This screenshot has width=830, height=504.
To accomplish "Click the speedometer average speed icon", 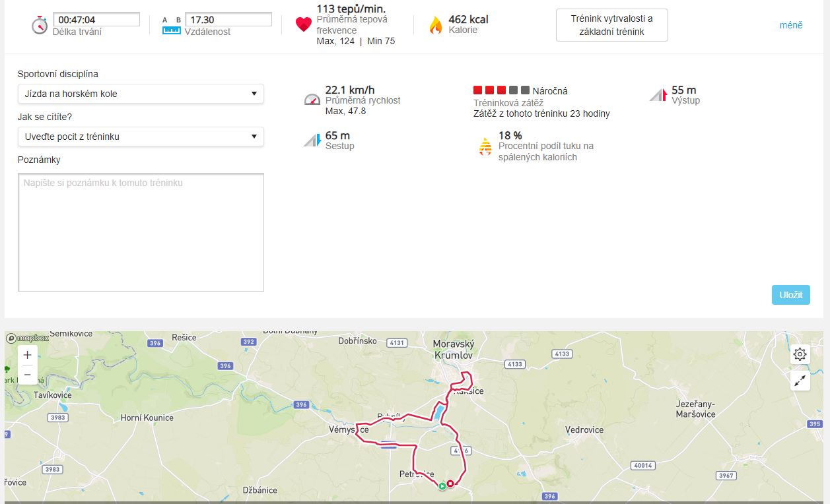I will click(312, 99).
